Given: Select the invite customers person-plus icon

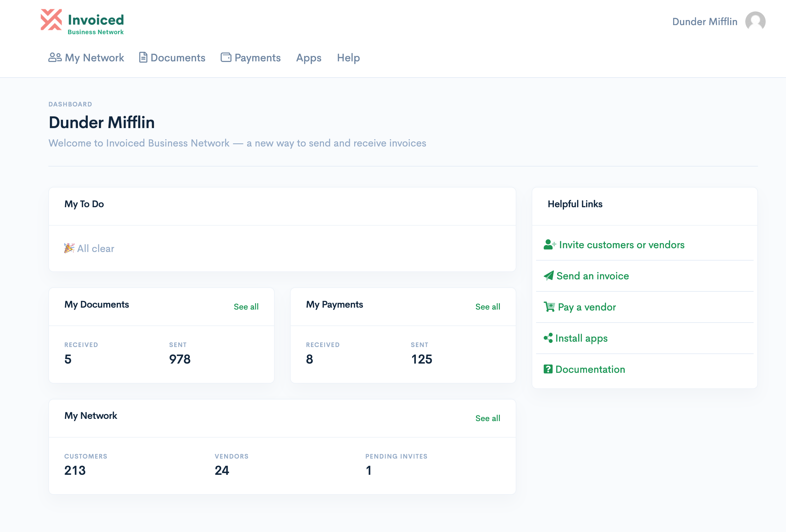Looking at the screenshot, I should click(549, 244).
